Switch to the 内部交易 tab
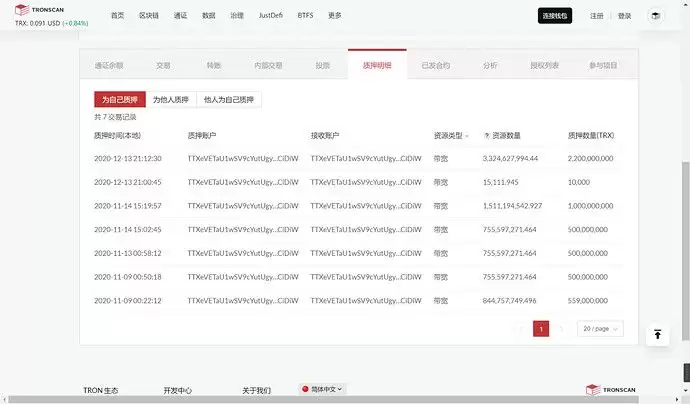690x404 pixels. pyautogui.click(x=268, y=65)
